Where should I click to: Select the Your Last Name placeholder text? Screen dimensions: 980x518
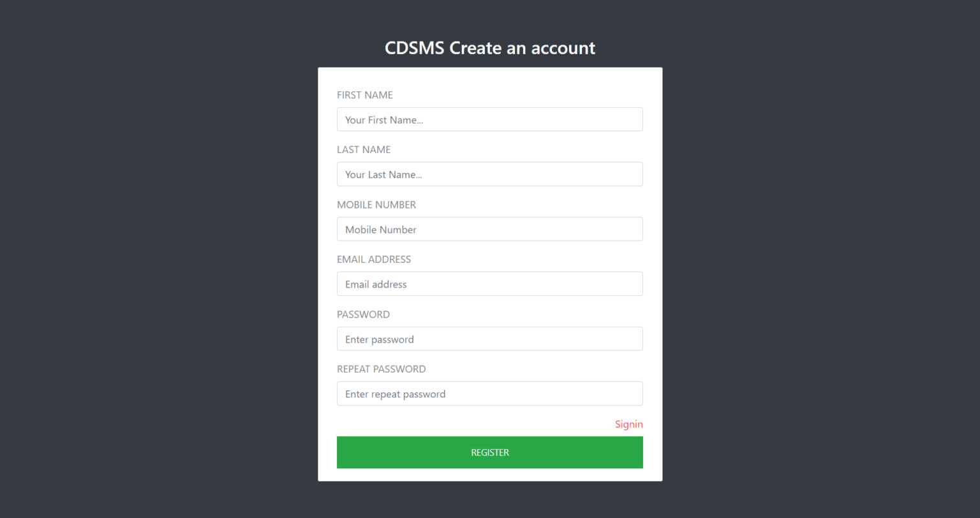[x=383, y=174]
